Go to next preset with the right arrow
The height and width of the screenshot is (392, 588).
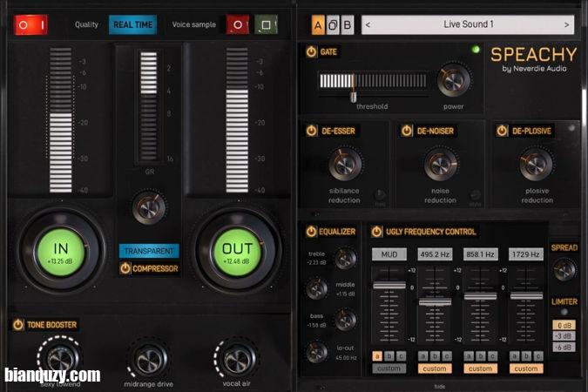click(x=566, y=25)
